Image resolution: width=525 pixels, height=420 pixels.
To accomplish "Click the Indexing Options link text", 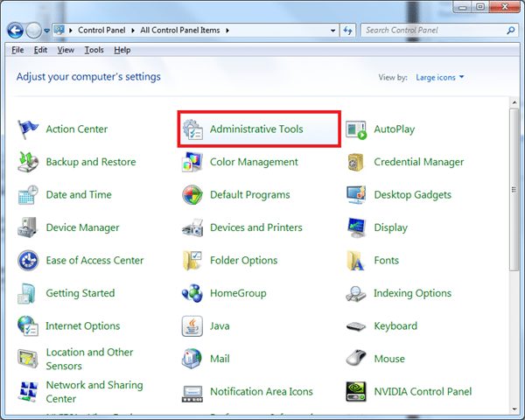I will [x=412, y=293].
